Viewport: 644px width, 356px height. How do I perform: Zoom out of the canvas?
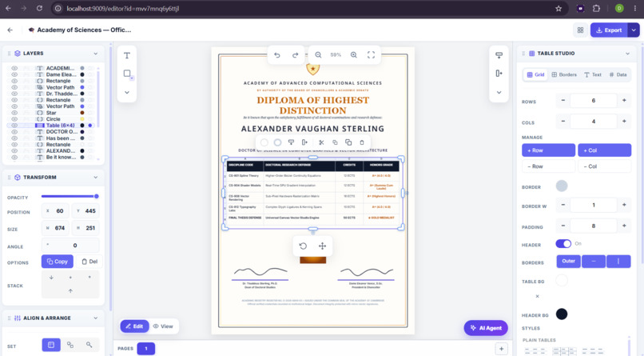coord(318,54)
